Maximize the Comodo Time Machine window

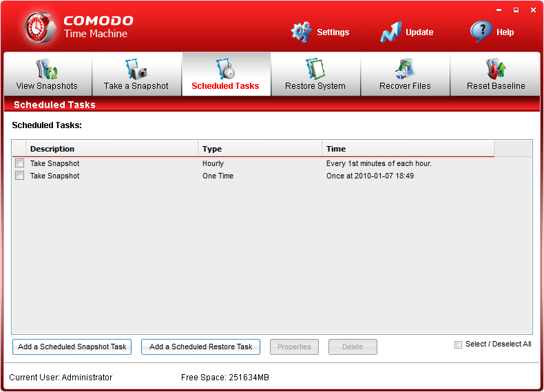[516, 10]
